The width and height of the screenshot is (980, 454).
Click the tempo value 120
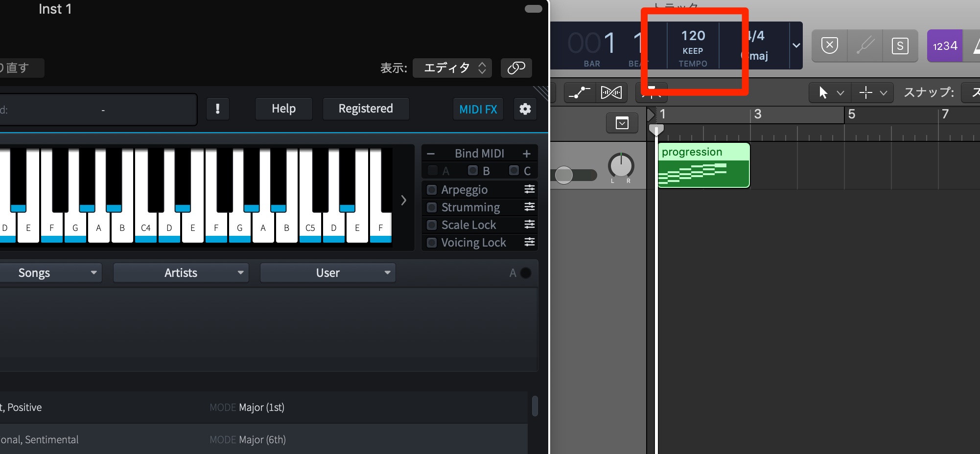click(x=693, y=36)
